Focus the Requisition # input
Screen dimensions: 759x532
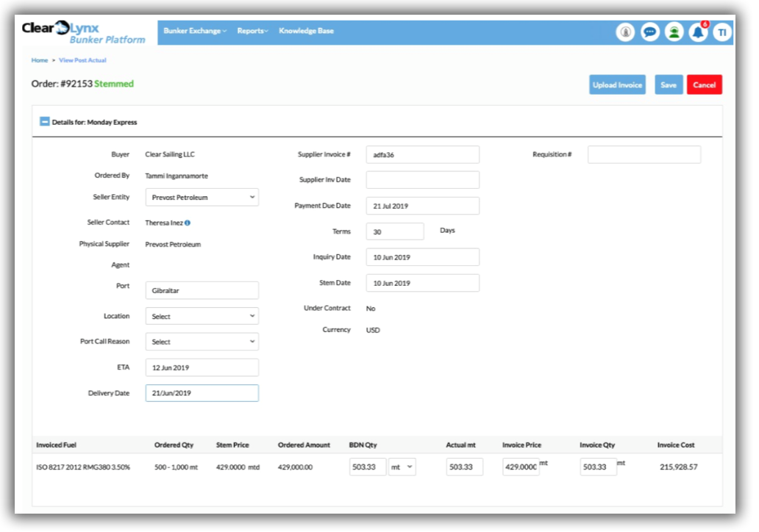click(x=644, y=155)
